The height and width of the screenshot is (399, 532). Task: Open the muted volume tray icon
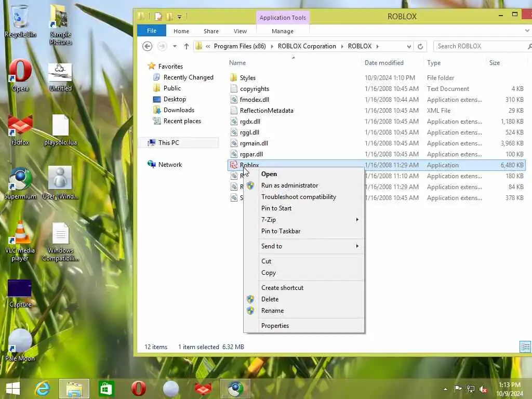tap(483, 389)
